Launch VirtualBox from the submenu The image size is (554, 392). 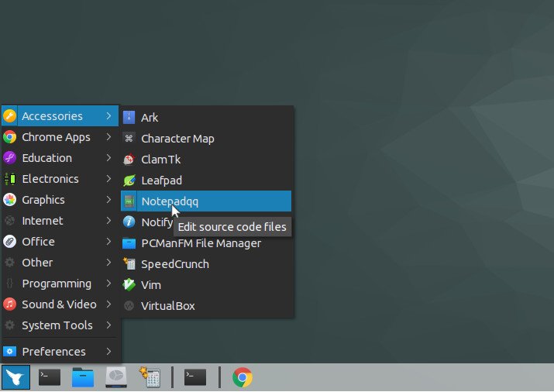[206, 305]
